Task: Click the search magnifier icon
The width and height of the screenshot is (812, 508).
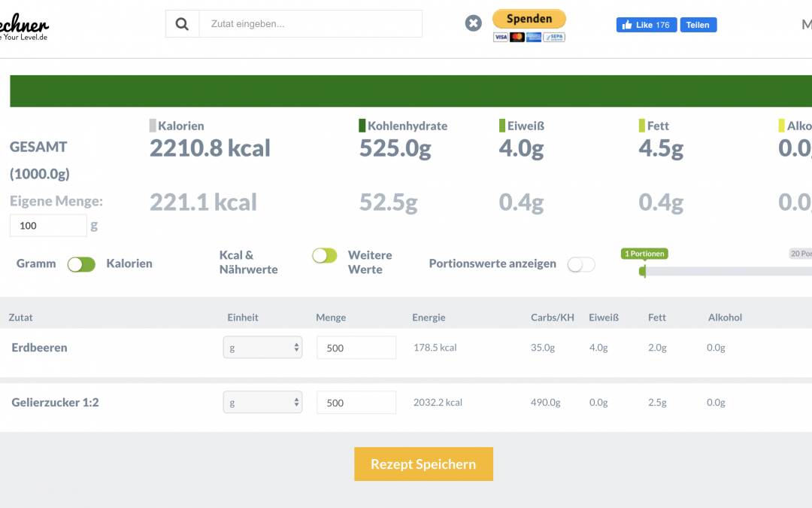Action: (x=182, y=24)
